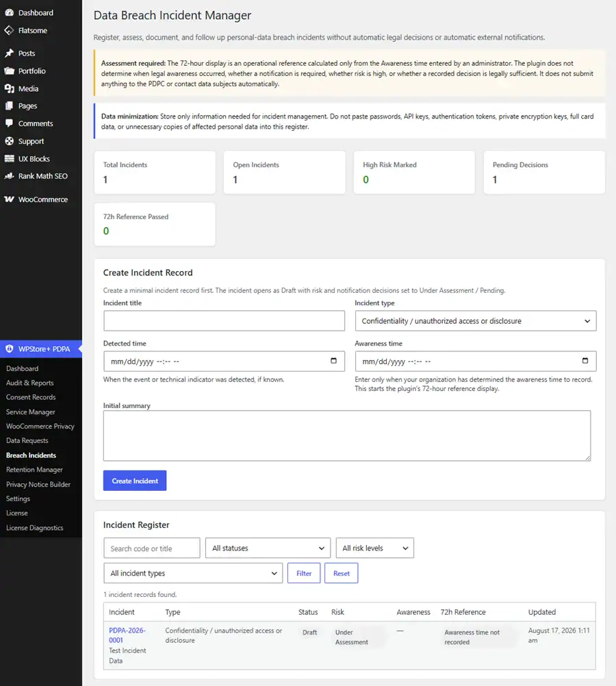The width and height of the screenshot is (616, 686).
Task: Click the Posts pushpin icon
Action: (x=9, y=53)
